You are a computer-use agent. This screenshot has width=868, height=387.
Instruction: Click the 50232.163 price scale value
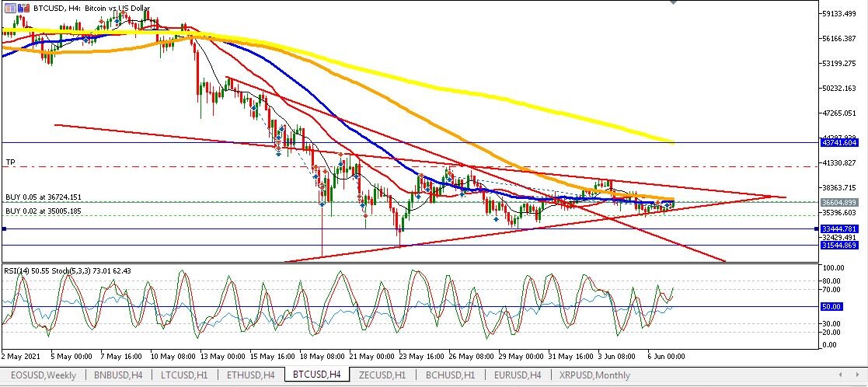tap(840, 89)
